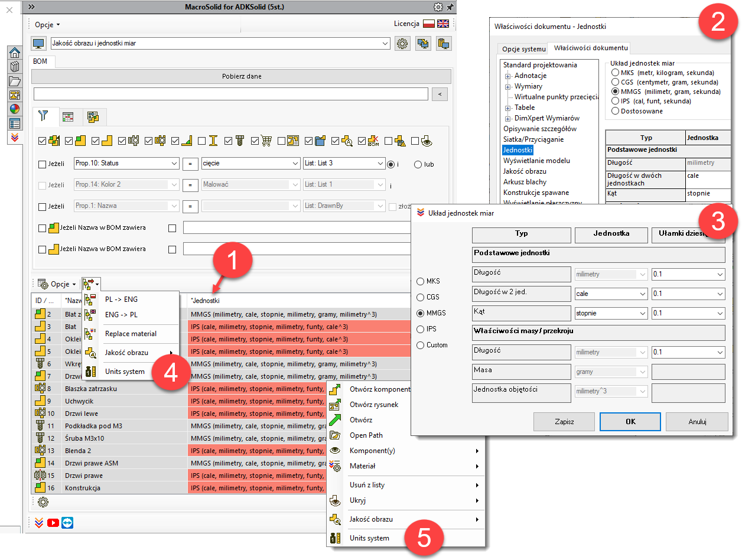Click the gear icon below the BOM list
This screenshot has height=560, width=742.
[43, 502]
